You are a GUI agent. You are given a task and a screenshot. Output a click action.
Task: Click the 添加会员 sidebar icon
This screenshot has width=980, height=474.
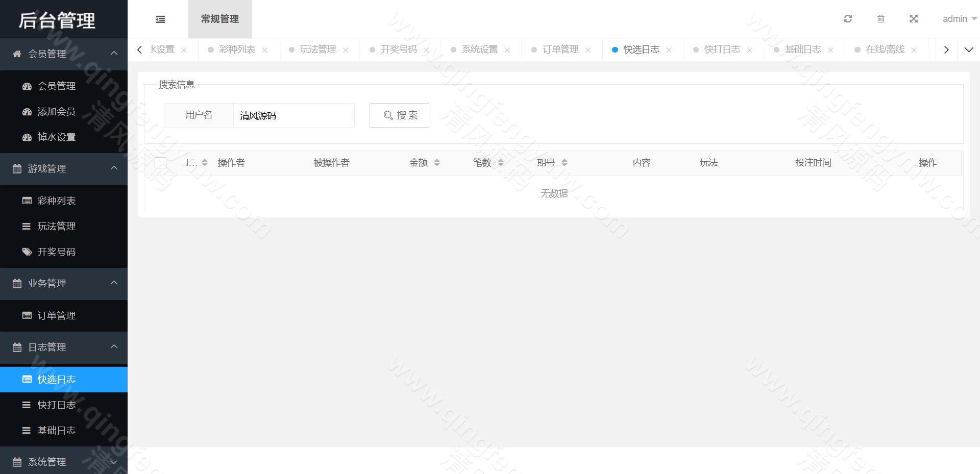27,111
